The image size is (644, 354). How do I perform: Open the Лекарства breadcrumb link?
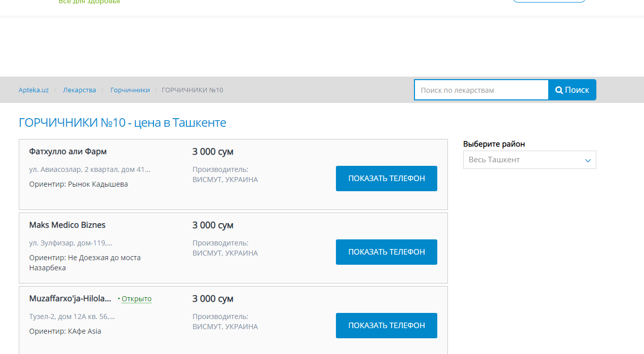tap(80, 90)
